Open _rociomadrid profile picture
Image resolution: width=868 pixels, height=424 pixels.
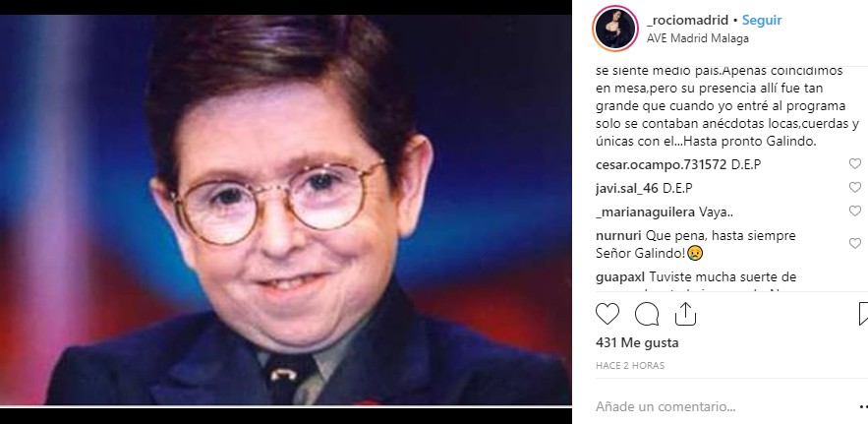click(x=615, y=29)
